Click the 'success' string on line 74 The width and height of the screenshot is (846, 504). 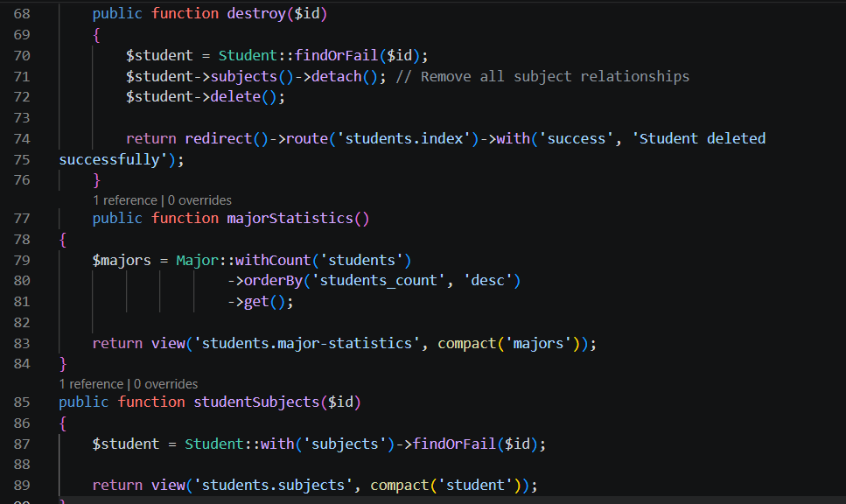[577, 138]
